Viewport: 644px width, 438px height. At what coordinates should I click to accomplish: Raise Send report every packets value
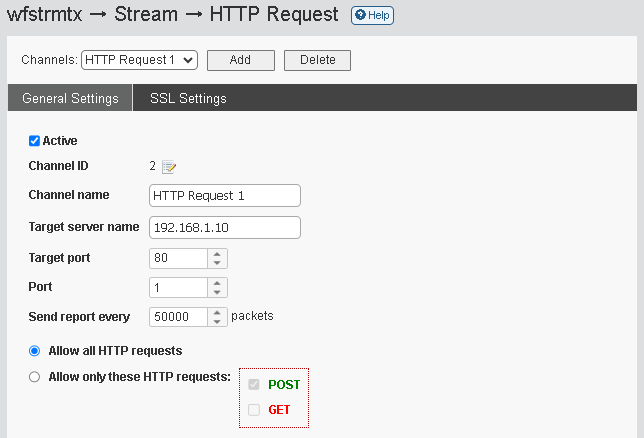(217, 313)
